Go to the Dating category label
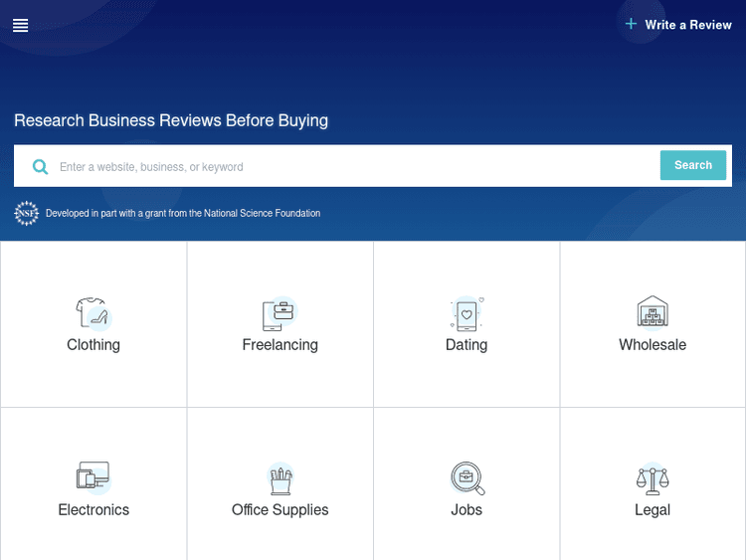 466,345
